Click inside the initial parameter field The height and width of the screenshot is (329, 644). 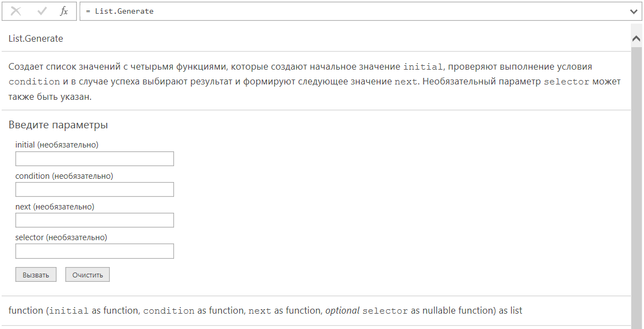click(x=94, y=158)
